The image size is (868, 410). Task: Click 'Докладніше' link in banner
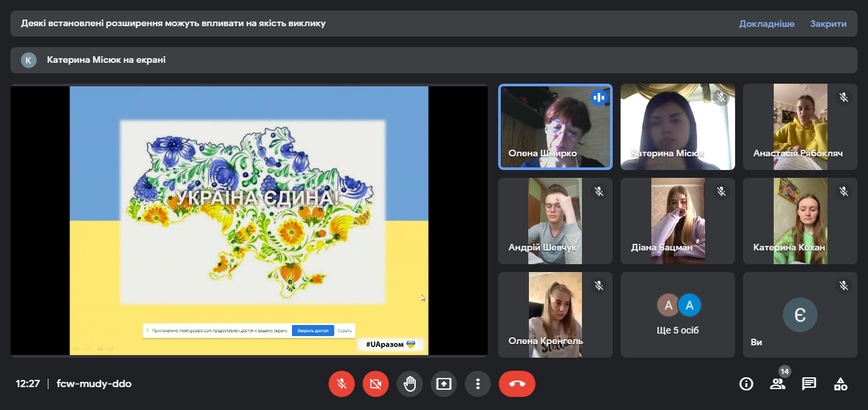767,24
